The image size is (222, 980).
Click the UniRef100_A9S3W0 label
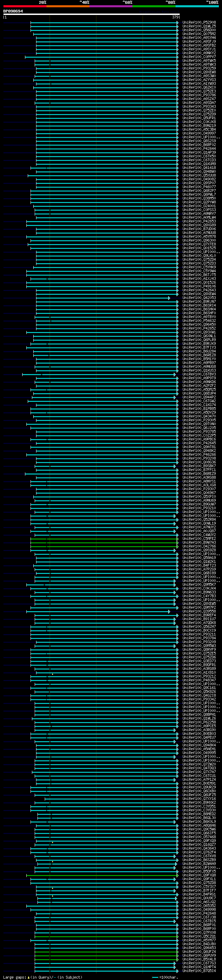pyautogui.click(x=199, y=76)
